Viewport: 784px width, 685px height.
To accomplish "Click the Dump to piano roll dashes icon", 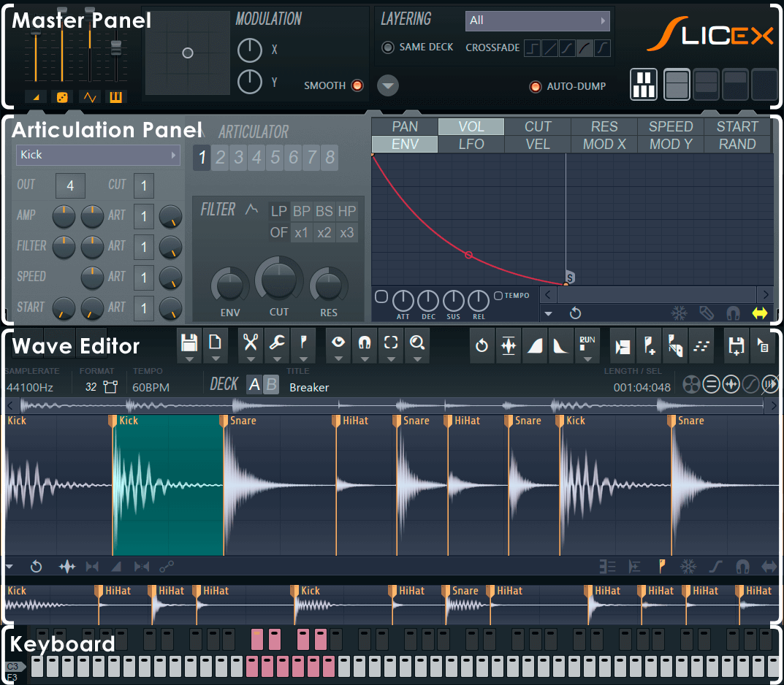I will (701, 345).
